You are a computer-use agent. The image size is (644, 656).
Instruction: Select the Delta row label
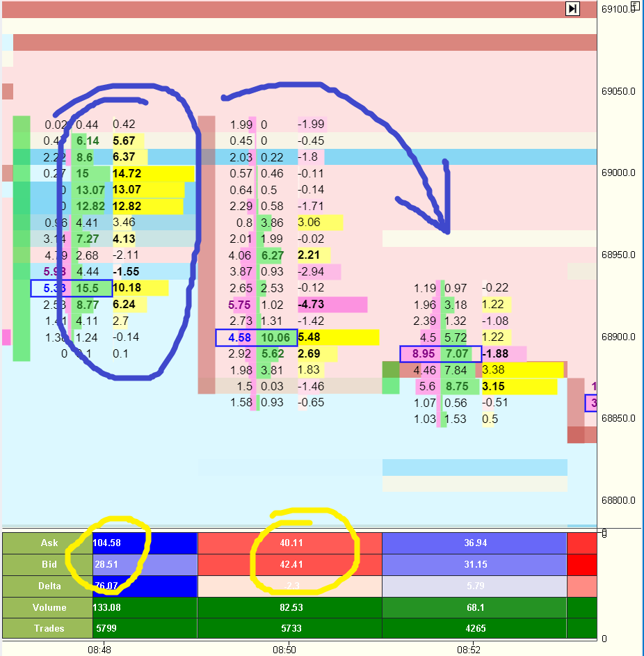(x=49, y=586)
